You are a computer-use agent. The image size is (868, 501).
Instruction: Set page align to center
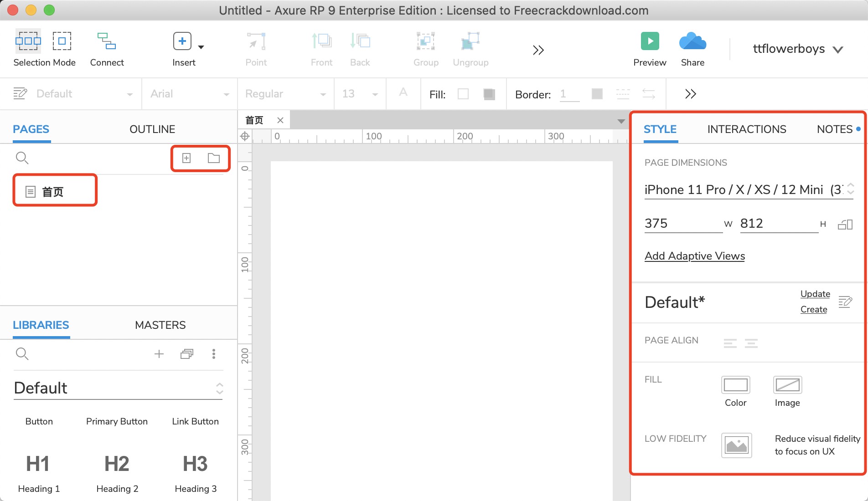click(x=751, y=343)
